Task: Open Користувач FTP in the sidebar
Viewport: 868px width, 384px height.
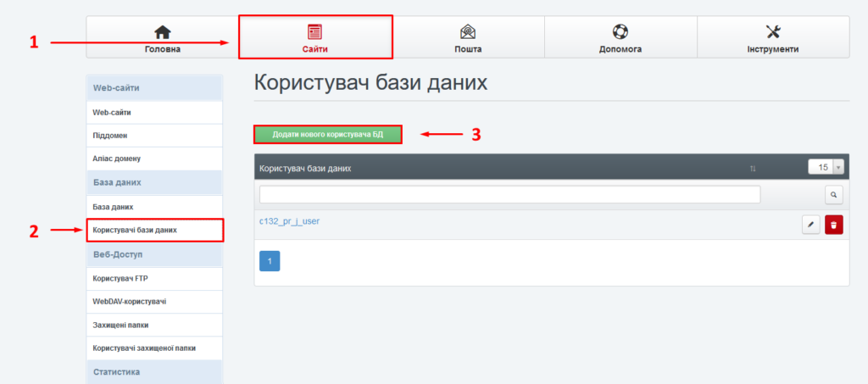Action: coord(120,278)
